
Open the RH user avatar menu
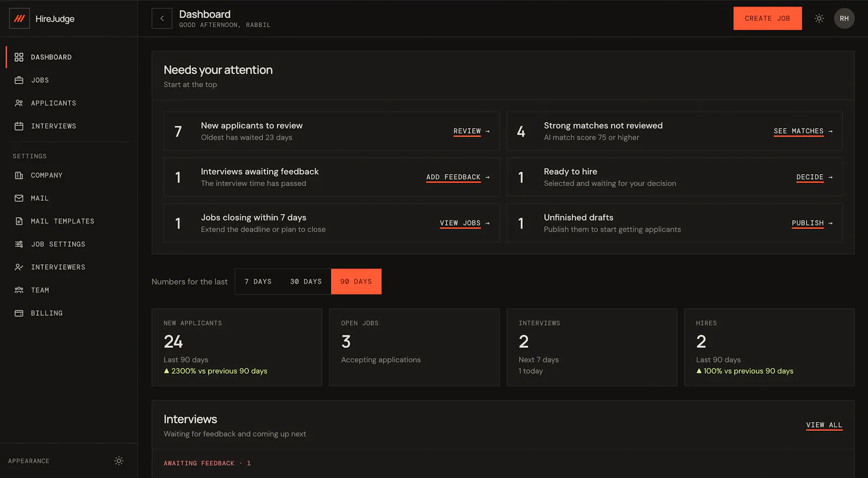pyautogui.click(x=844, y=18)
